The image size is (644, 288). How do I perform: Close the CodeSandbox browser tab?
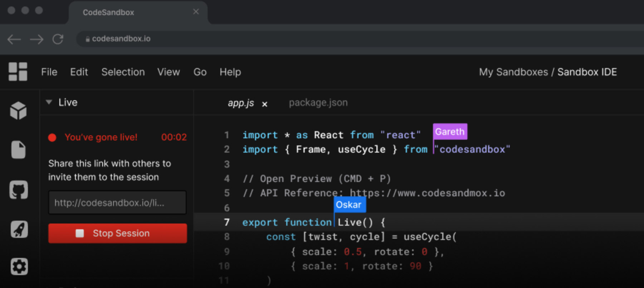click(x=196, y=12)
